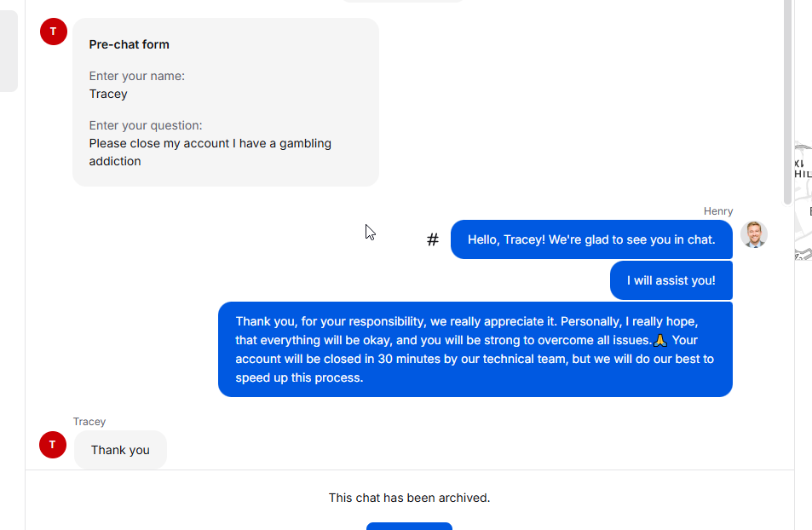Click the "Pre-chat form" heading
The image size is (812, 530).
tap(129, 44)
